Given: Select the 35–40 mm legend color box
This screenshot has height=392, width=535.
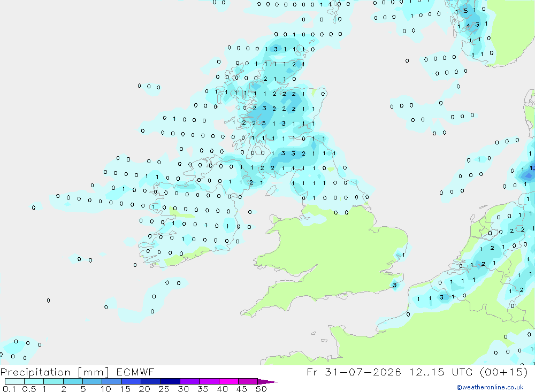Looking at the screenshot, I should 209,381.
